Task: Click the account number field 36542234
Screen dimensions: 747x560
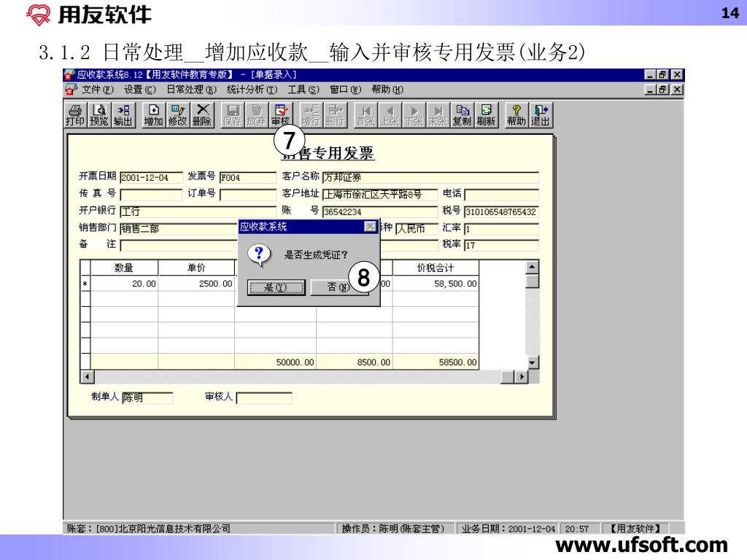Action: click(379, 211)
